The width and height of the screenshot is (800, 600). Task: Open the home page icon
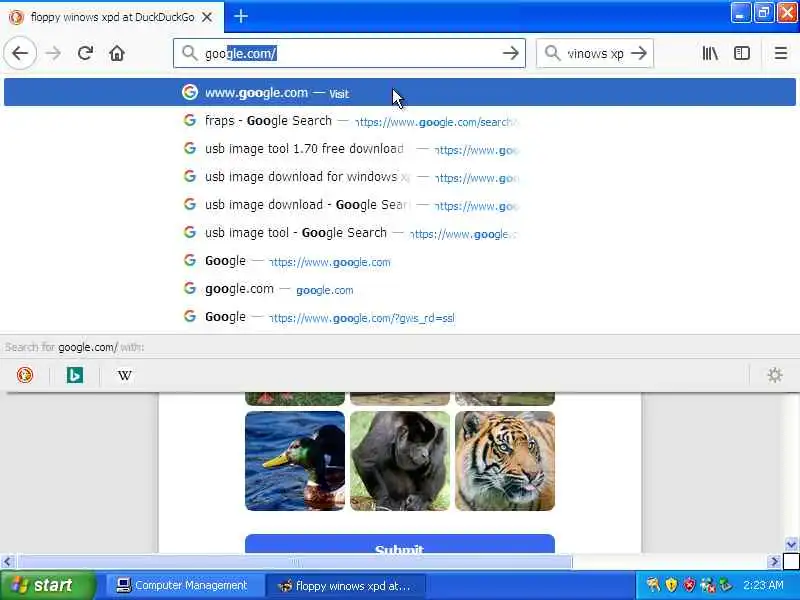117,53
